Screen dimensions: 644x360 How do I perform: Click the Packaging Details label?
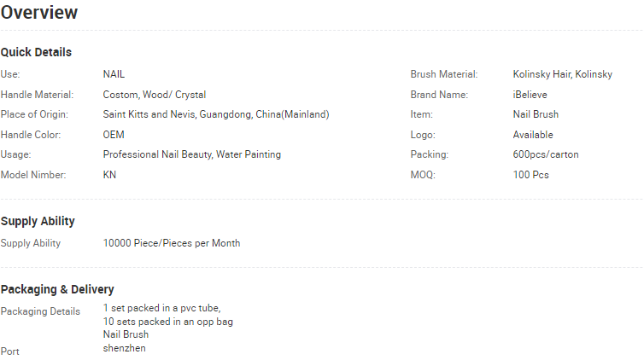click(x=40, y=311)
